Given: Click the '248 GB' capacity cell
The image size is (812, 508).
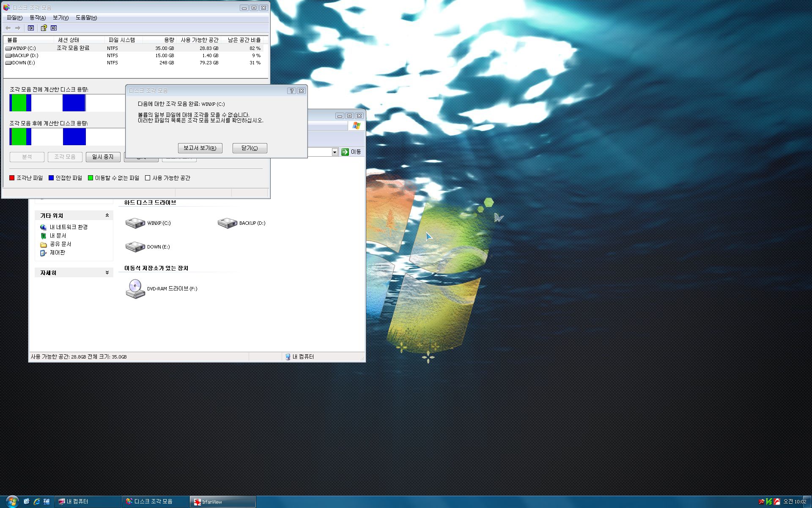Looking at the screenshot, I should click(167, 63).
